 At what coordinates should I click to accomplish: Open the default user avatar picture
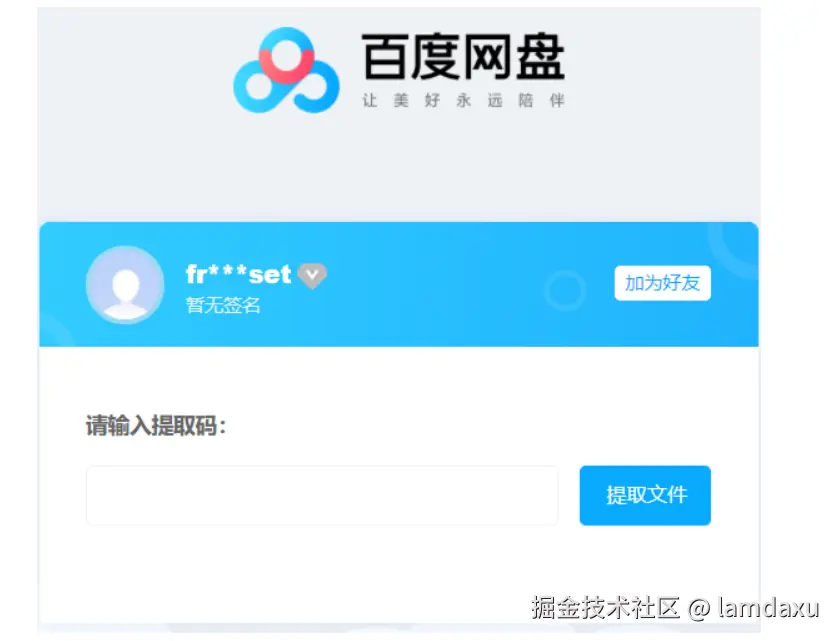pos(125,285)
